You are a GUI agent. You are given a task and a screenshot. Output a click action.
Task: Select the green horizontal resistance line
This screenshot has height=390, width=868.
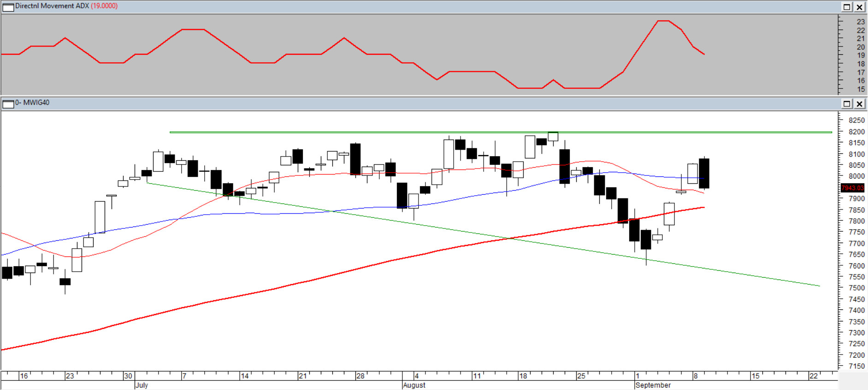[369, 132]
